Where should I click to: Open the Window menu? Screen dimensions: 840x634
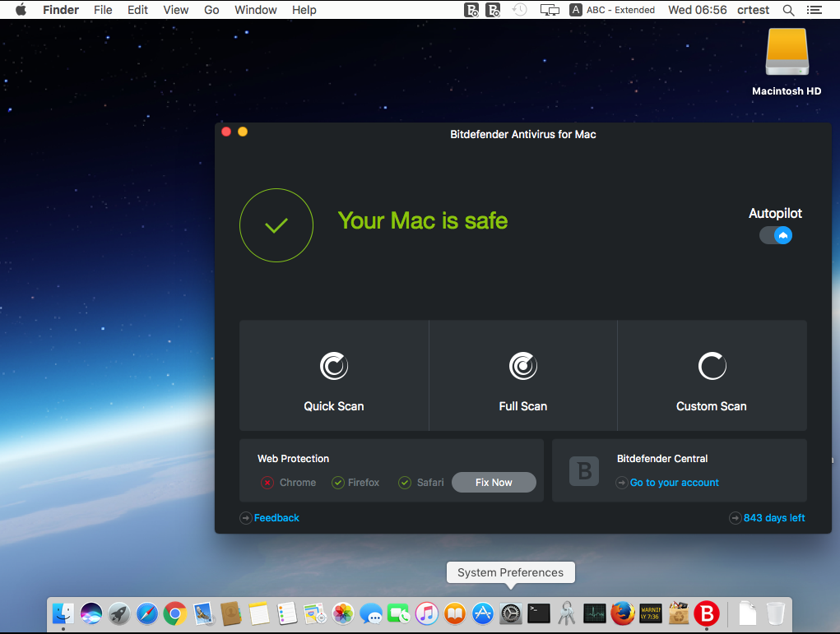coord(256,10)
